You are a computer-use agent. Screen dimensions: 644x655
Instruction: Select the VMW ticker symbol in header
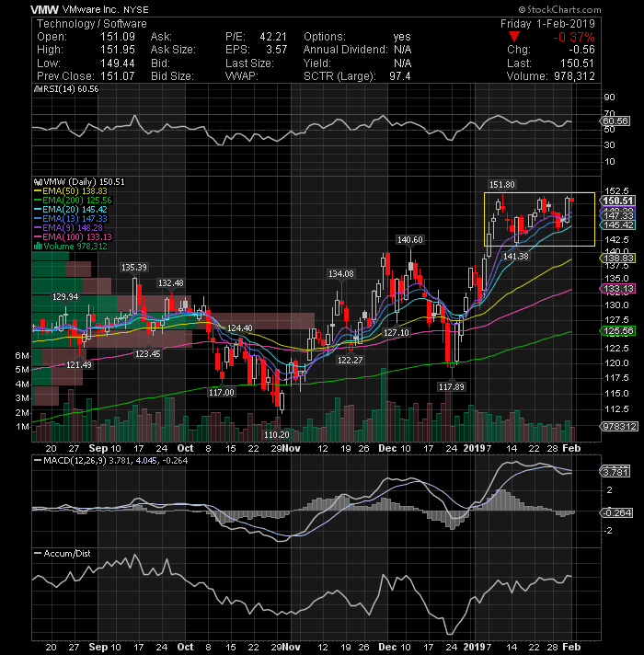[44, 9]
